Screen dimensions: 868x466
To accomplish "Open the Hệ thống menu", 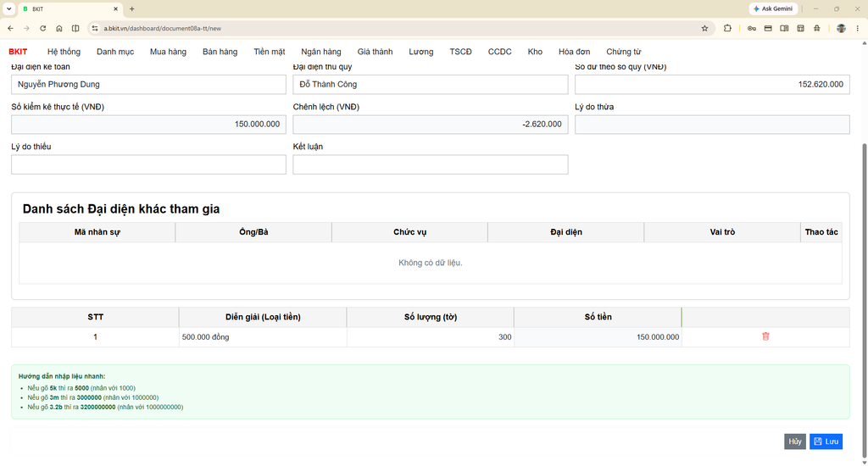I will point(64,52).
